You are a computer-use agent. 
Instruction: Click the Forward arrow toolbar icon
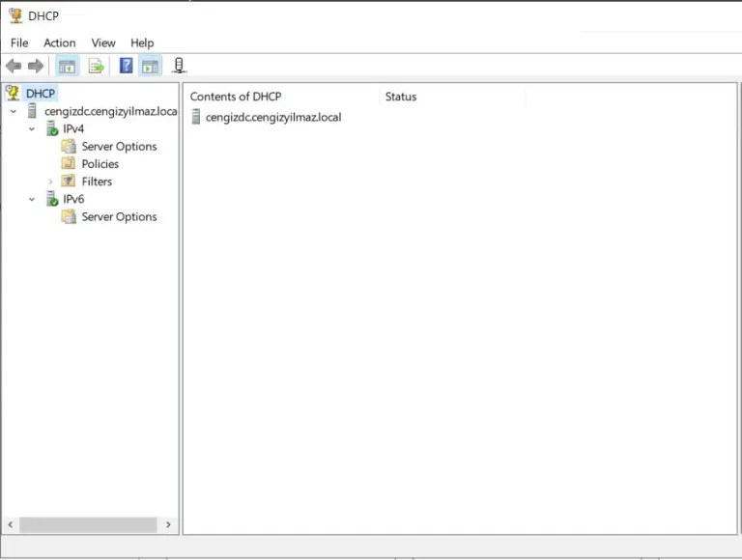click(36, 66)
